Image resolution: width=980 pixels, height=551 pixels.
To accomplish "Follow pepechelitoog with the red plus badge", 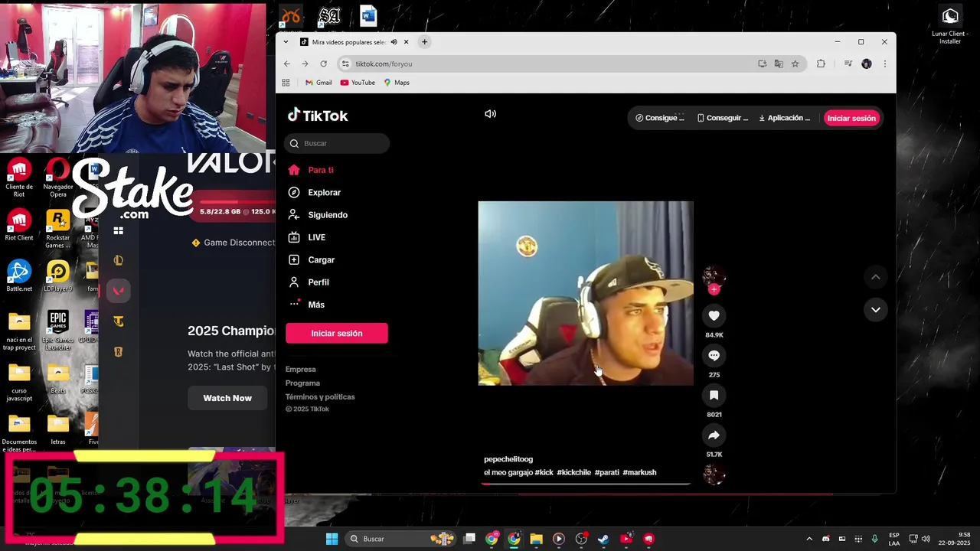I will pyautogui.click(x=714, y=289).
